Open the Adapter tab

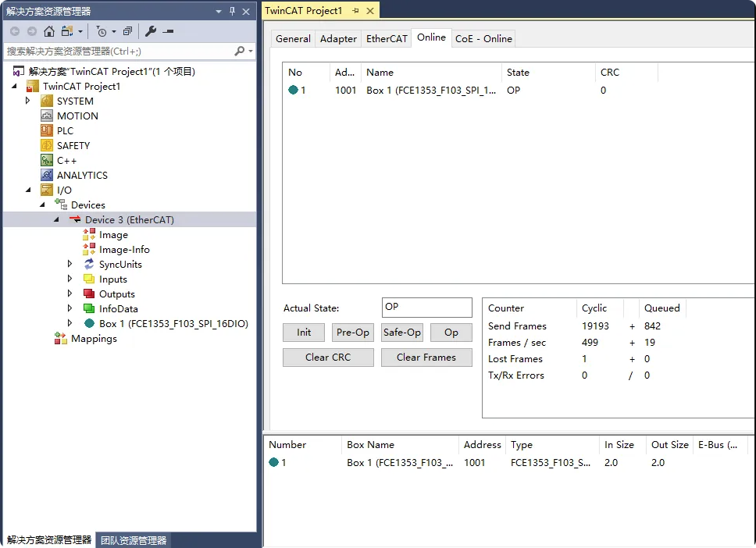click(x=338, y=38)
